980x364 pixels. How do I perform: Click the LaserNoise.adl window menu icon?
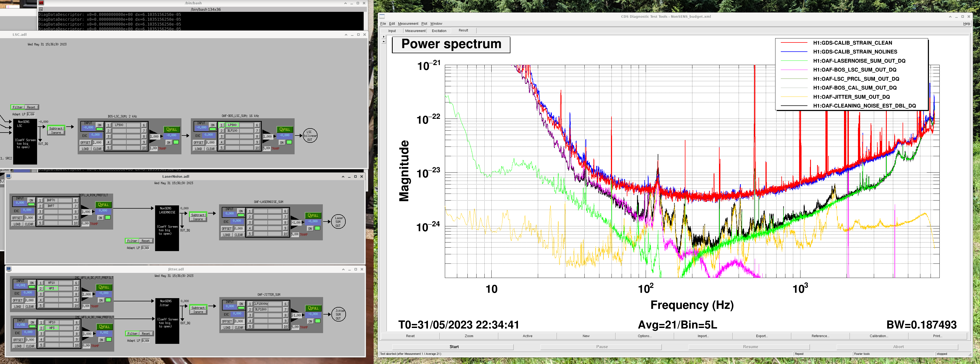[x=9, y=176]
